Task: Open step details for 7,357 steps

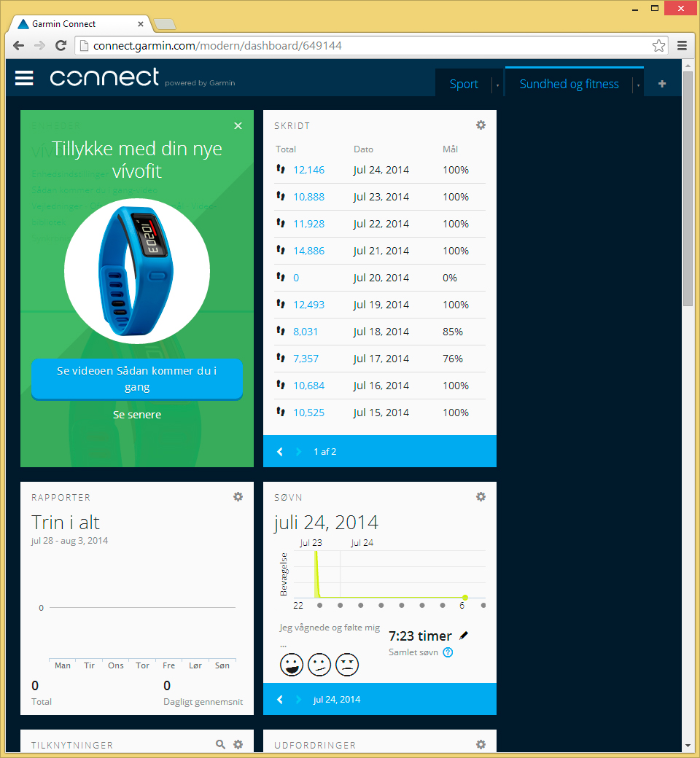Action: coord(306,359)
